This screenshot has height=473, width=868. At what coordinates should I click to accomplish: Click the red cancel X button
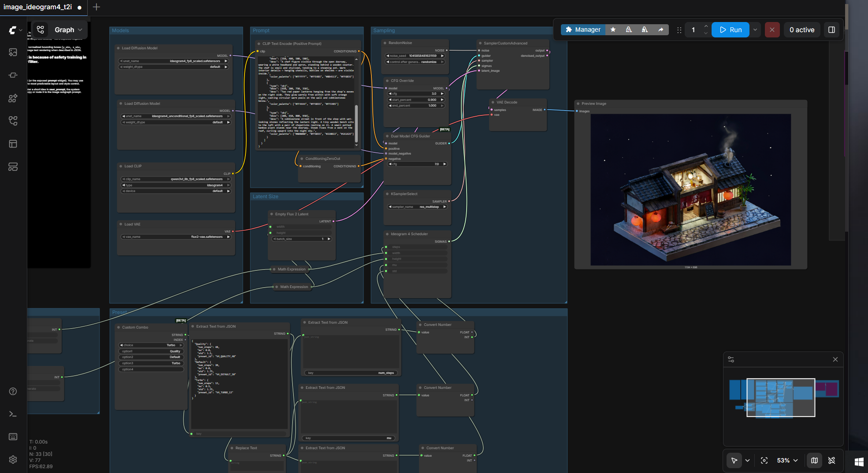point(772,30)
